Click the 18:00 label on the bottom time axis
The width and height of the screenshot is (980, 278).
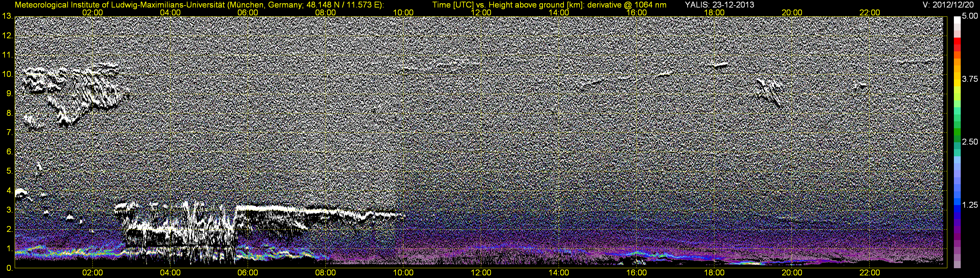pos(714,273)
